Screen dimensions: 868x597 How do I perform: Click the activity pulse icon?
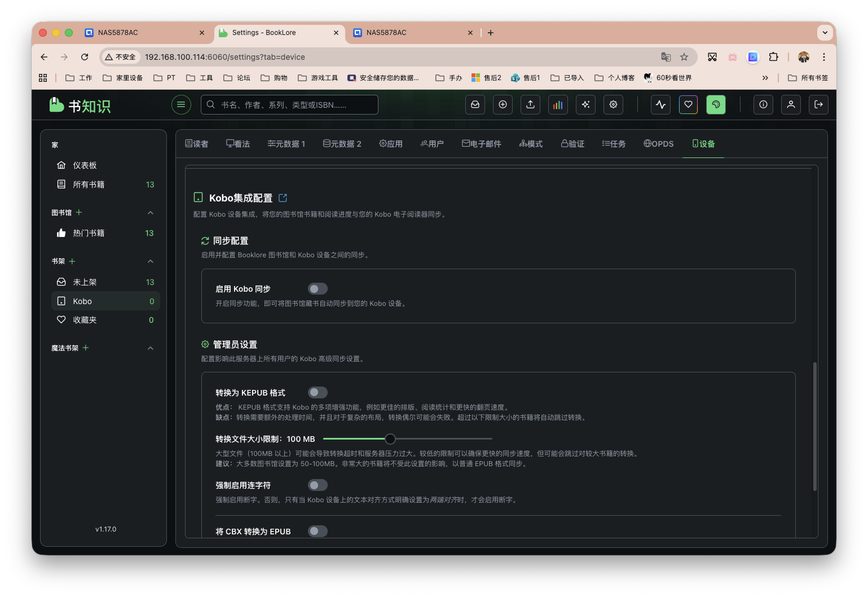click(660, 104)
